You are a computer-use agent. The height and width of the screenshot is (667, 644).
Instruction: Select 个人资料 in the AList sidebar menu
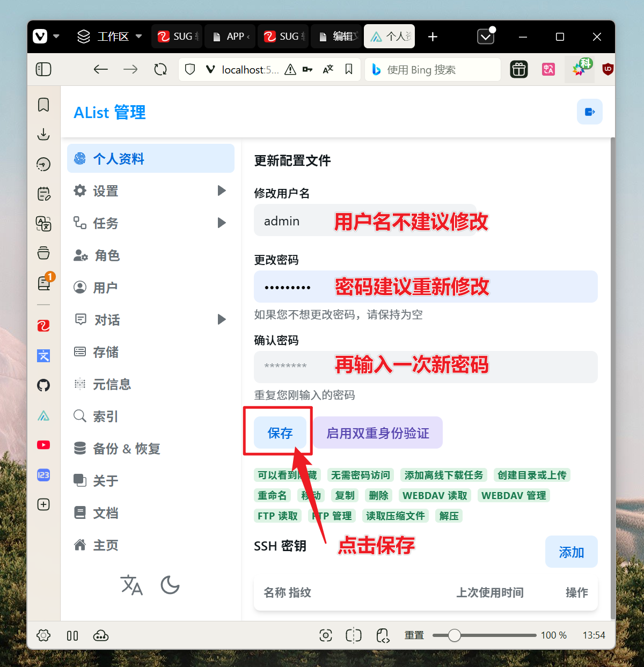119,158
